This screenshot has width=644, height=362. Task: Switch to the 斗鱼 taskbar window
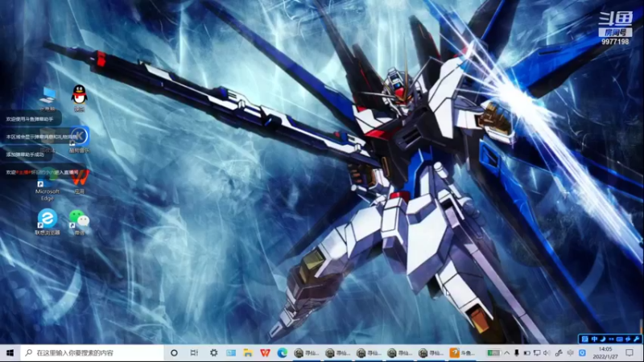tap(462, 353)
